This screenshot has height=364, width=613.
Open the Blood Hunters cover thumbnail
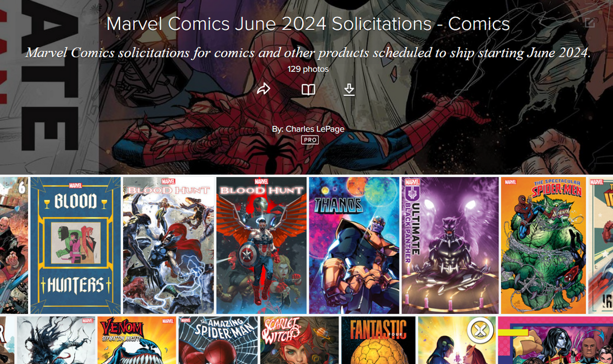[76, 245]
